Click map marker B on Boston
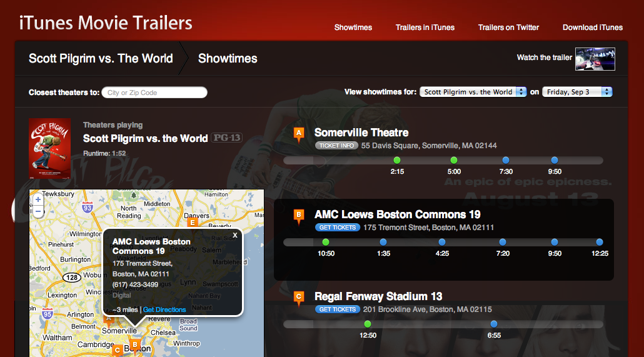Viewport: 644px width, 357px height. tap(134, 345)
